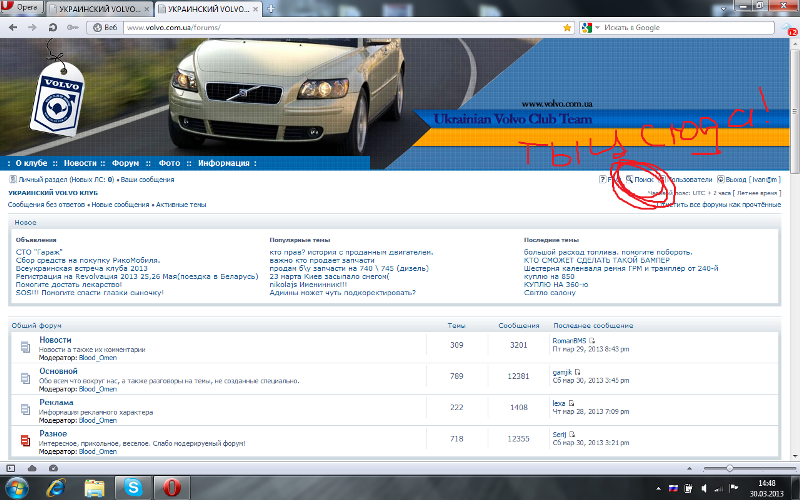The image size is (800, 500).
Task: Show hidden system tray icons
Action: coord(658,488)
